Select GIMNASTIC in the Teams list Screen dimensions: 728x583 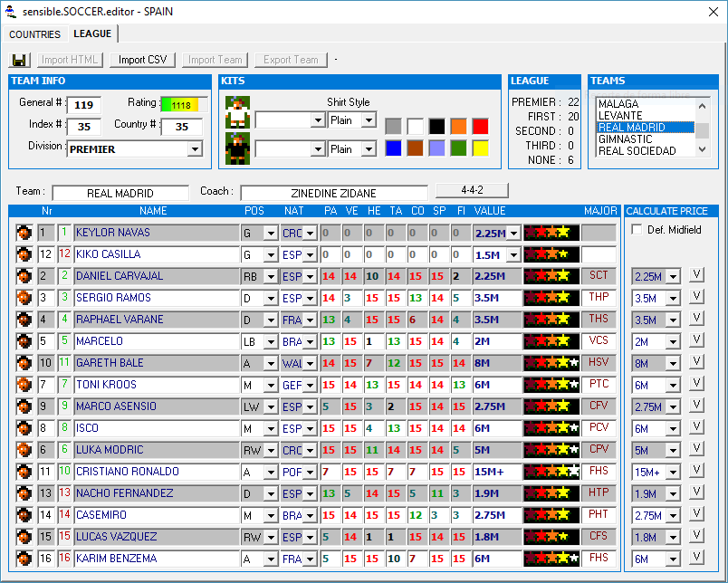(625, 139)
